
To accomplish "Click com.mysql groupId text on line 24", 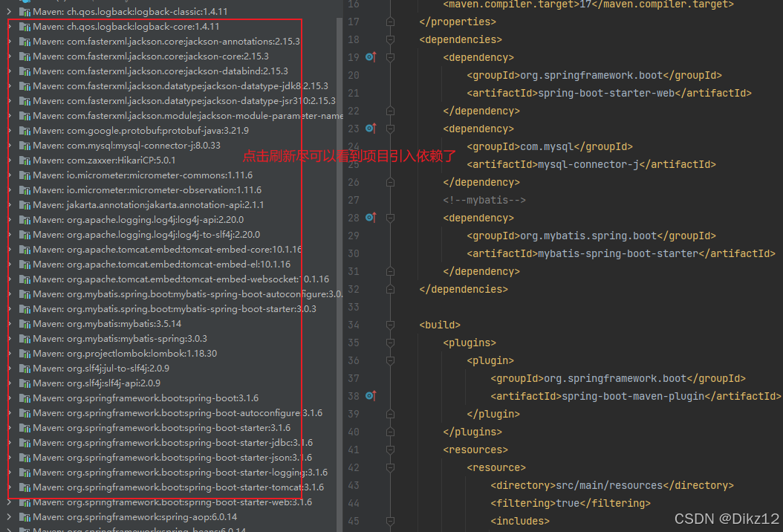I will [x=547, y=147].
